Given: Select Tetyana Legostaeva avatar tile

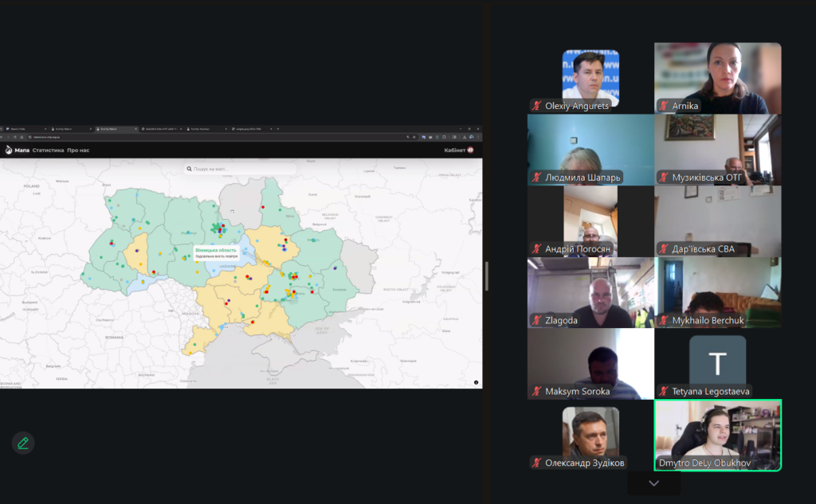Looking at the screenshot, I should tap(717, 363).
